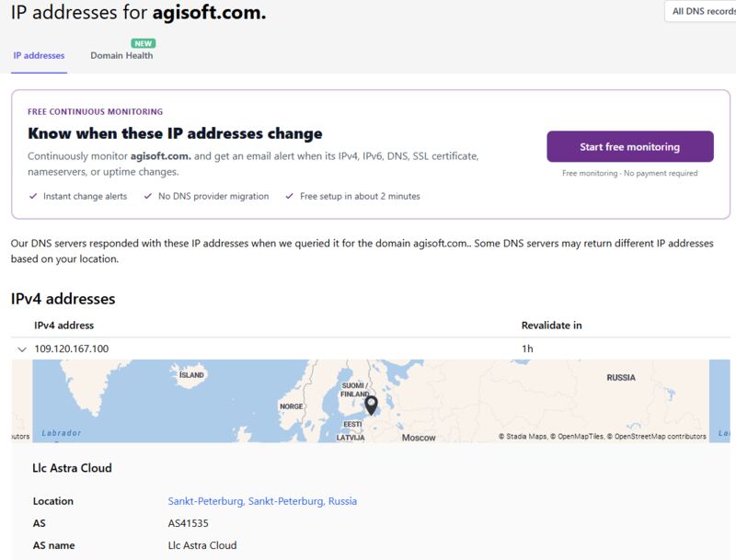Click the OpenMapTiles attribution link
The height and width of the screenshot is (560, 736).
(x=577, y=436)
